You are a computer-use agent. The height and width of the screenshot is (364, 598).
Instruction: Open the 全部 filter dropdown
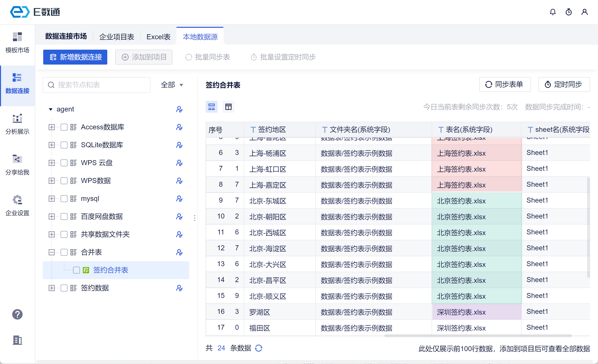pyautogui.click(x=172, y=85)
